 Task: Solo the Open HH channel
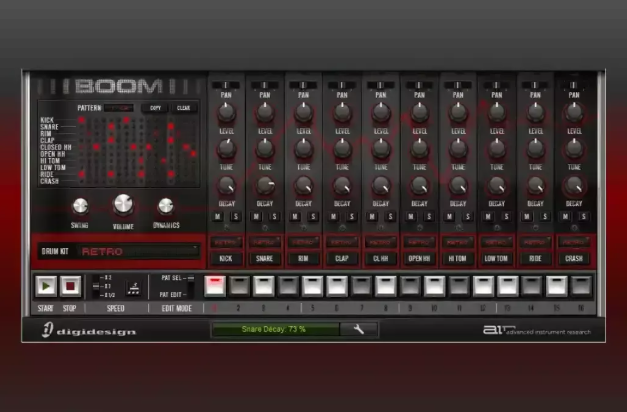click(429, 217)
